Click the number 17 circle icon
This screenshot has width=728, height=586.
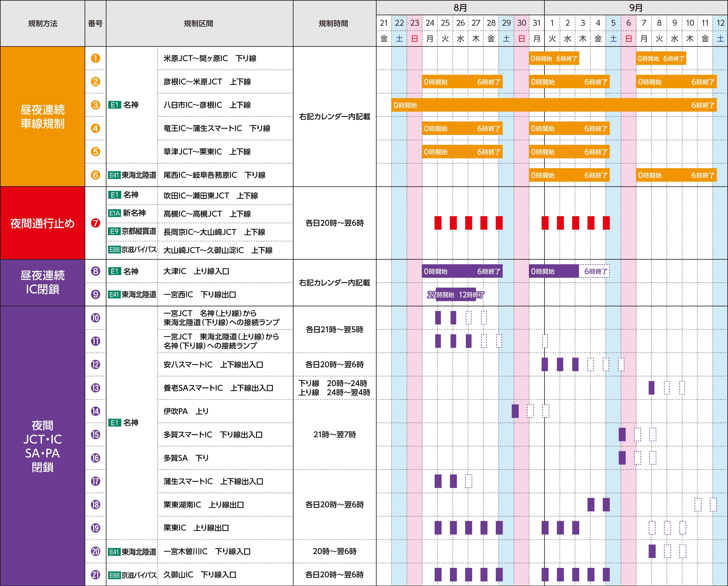96,481
